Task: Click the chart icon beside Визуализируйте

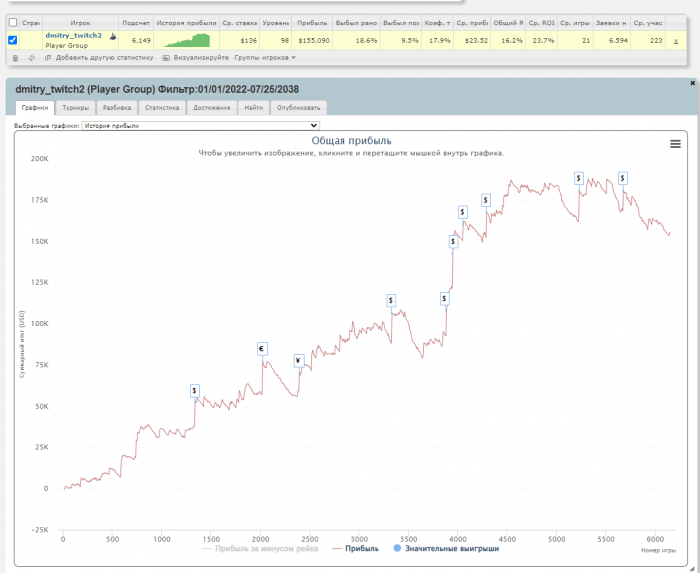Action: click(x=166, y=58)
